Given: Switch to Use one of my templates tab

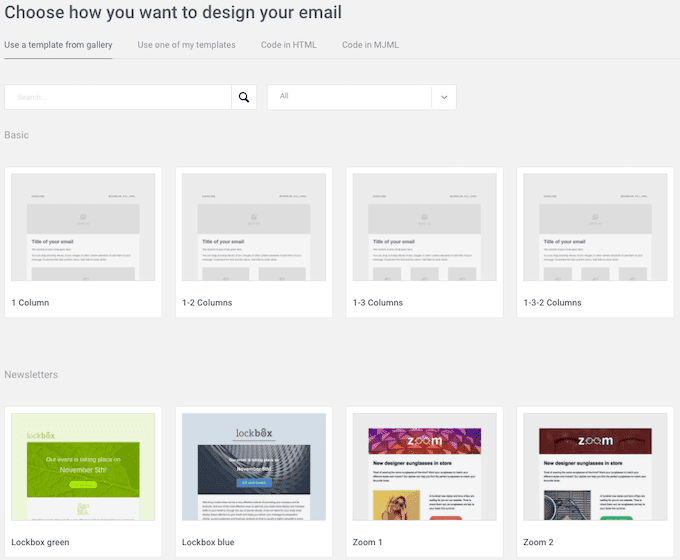Looking at the screenshot, I should pyautogui.click(x=186, y=45).
